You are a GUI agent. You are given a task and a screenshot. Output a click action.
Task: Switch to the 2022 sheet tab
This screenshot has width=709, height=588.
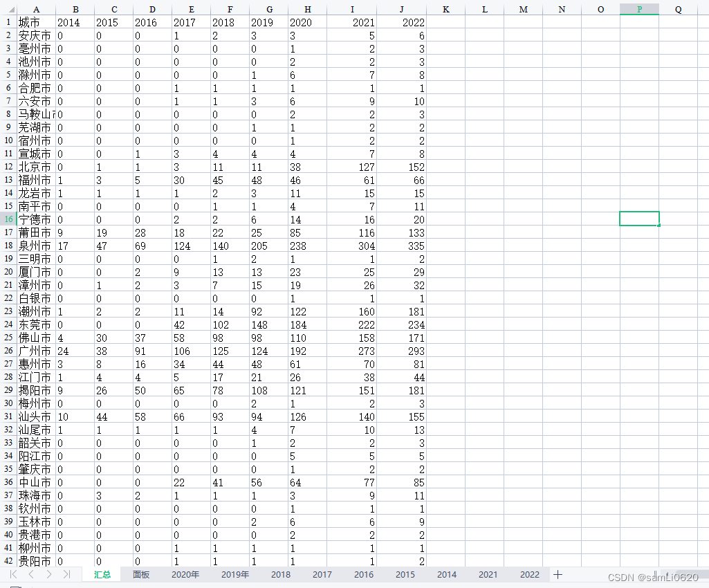pos(530,574)
